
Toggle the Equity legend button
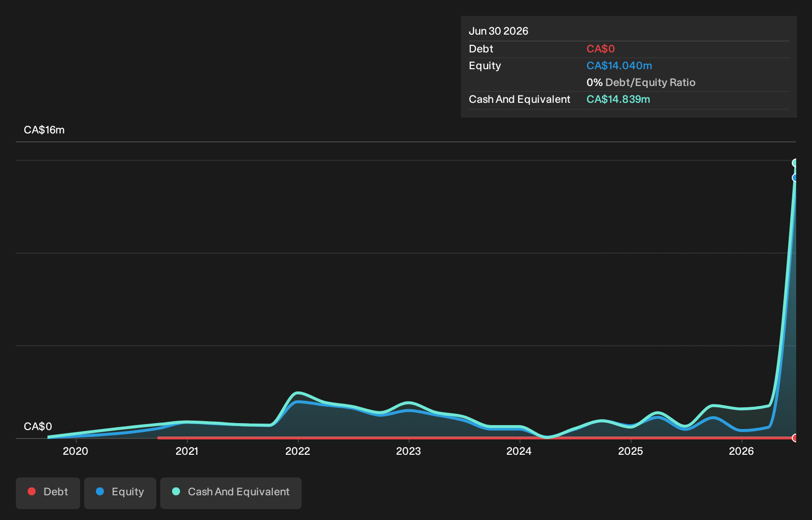(x=120, y=493)
